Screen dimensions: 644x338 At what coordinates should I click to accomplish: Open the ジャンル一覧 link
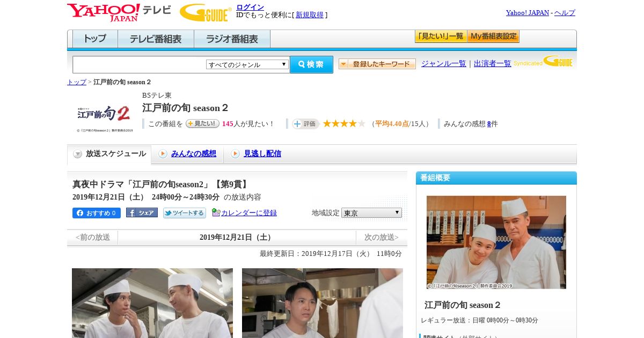click(443, 63)
